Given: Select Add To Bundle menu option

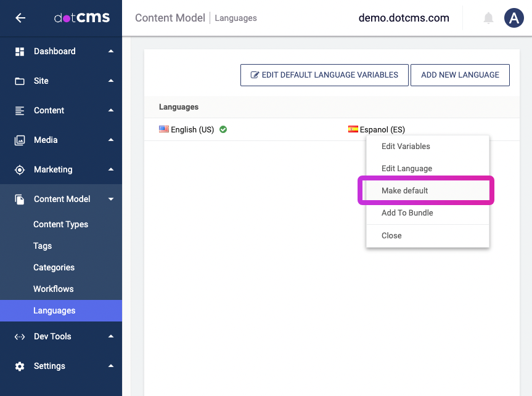Looking at the screenshot, I should tap(407, 213).
